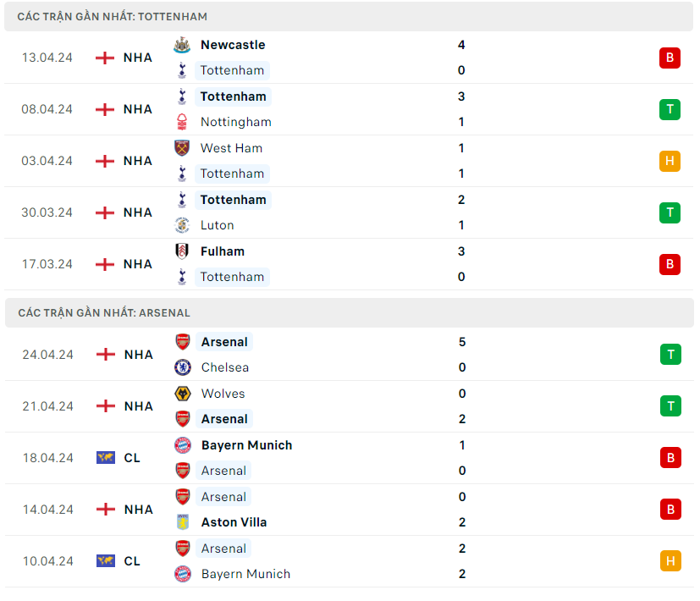Click red B badge for Newcastle match

[670, 58]
